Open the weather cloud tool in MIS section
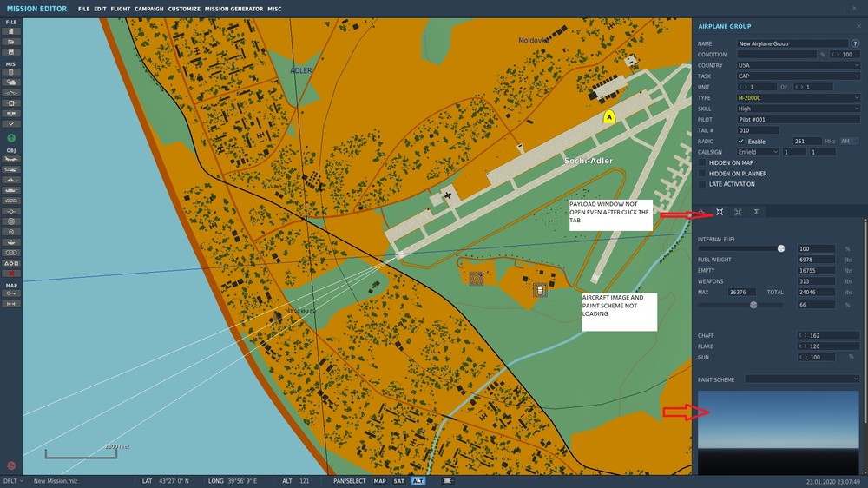 pyautogui.click(x=11, y=82)
